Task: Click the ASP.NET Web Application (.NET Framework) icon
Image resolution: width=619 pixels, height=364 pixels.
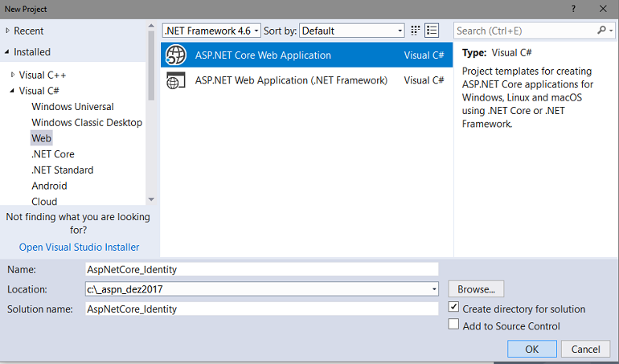Action: [176, 80]
